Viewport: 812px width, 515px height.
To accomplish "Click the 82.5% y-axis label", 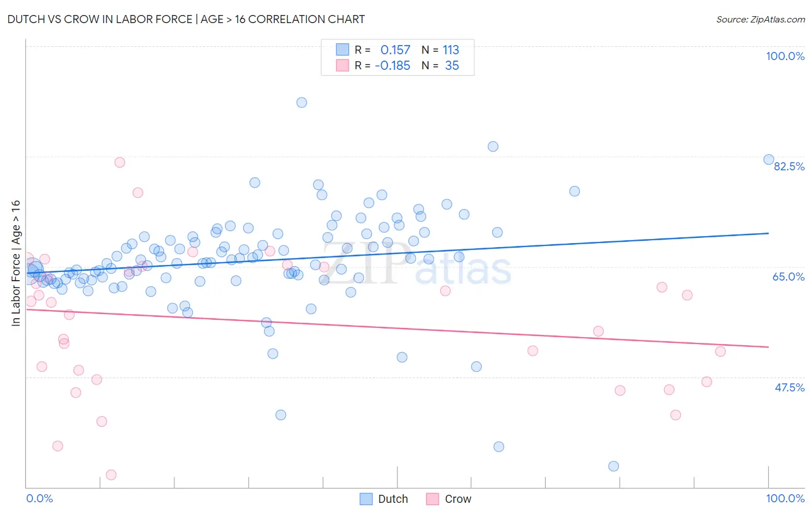I will pyautogui.click(x=789, y=166).
